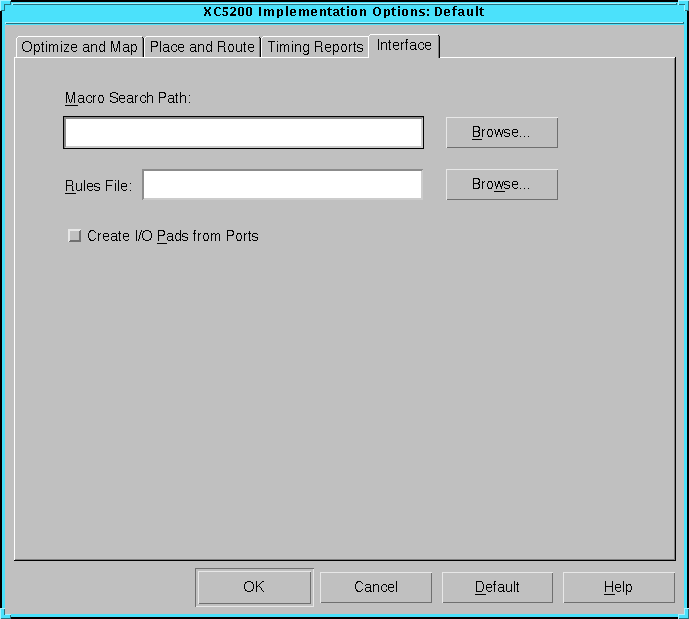Click the 'Rules File:' label
The image size is (689, 619).
pyautogui.click(x=98, y=185)
